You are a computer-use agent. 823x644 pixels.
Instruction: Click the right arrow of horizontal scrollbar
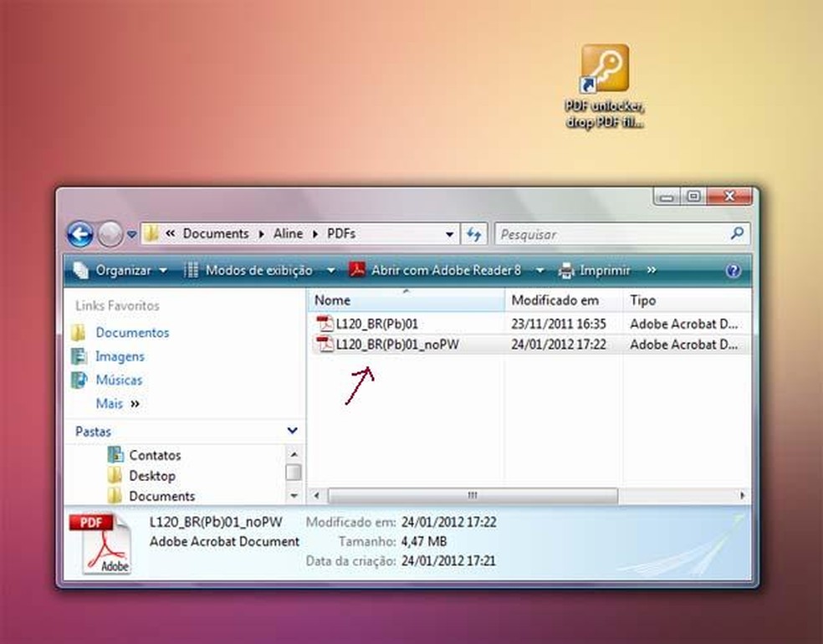coord(742,495)
